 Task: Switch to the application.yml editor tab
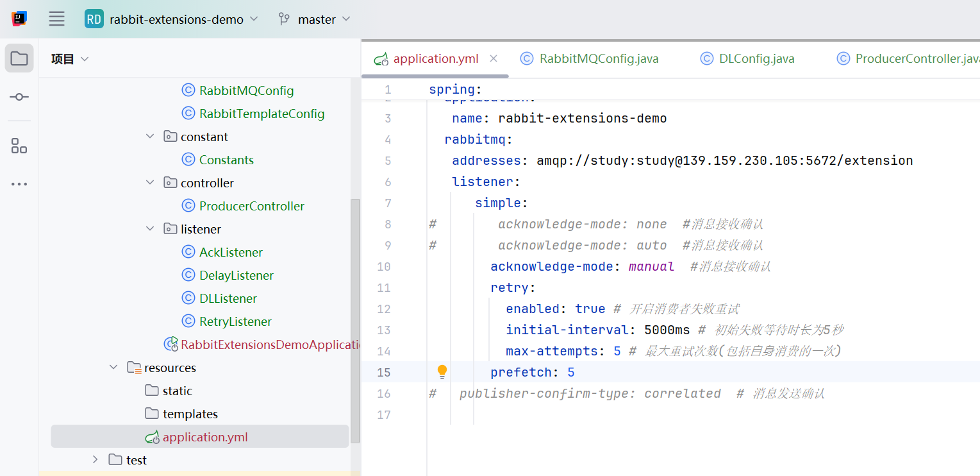(436, 58)
